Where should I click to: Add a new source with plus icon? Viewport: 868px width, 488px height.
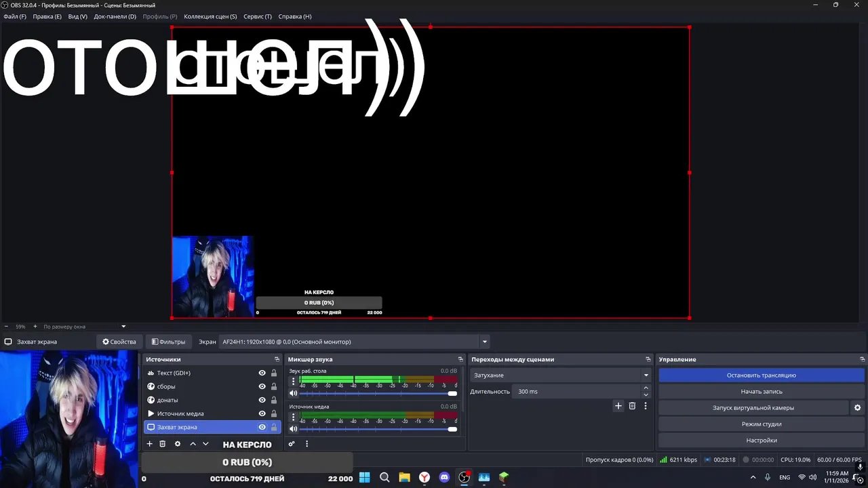tap(150, 444)
